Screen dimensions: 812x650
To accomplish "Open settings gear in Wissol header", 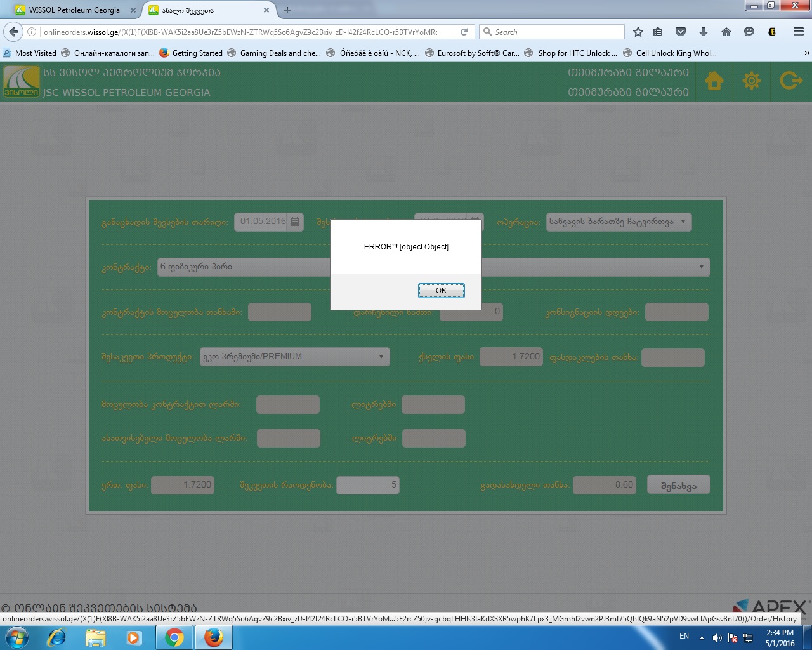I will pos(752,81).
